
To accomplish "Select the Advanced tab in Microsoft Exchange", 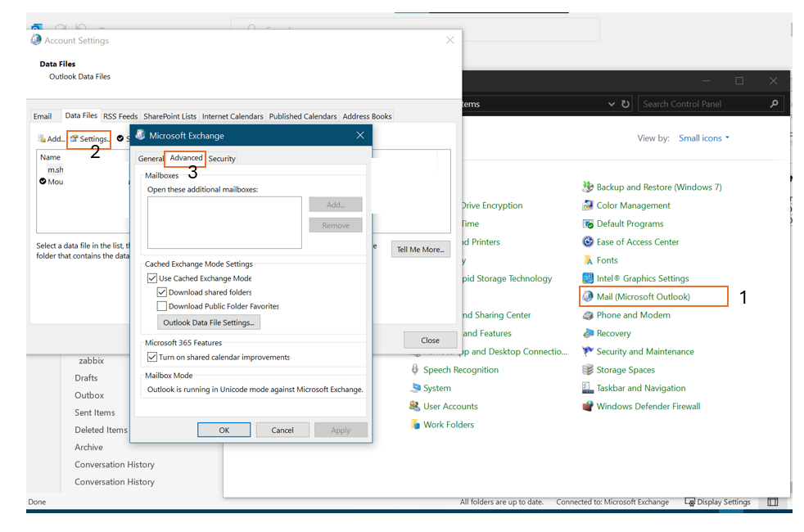I will (x=186, y=158).
